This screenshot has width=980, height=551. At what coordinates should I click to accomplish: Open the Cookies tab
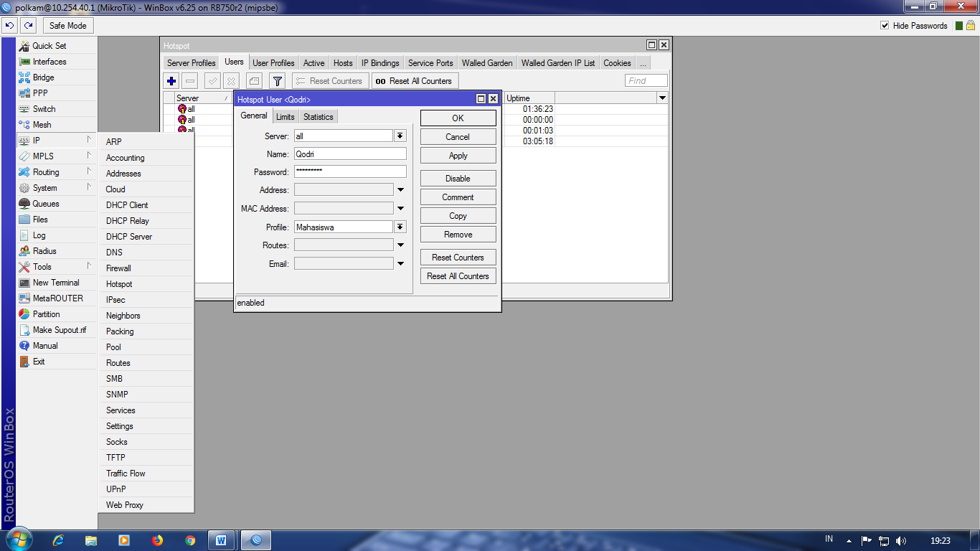tap(617, 63)
